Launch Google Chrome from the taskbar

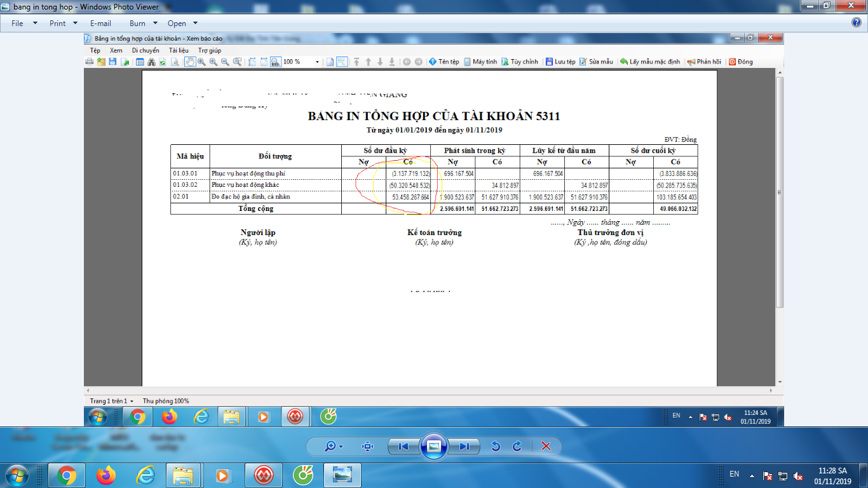point(67,475)
